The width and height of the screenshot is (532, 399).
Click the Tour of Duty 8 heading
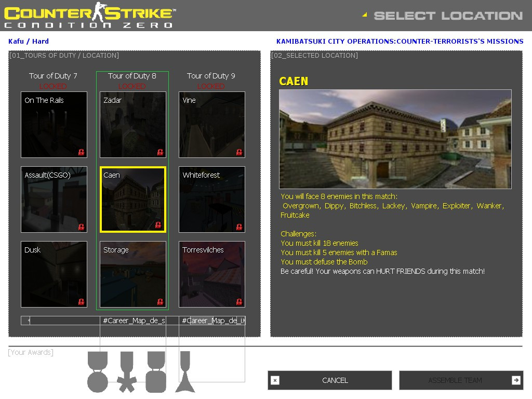click(x=132, y=76)
